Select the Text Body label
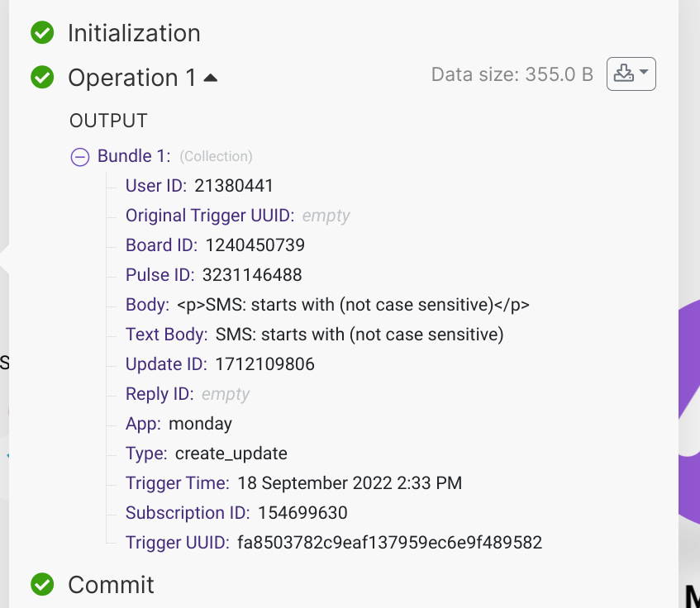This screenshot has height=608, width=700. pyautogui.click(x=166, y=334)
